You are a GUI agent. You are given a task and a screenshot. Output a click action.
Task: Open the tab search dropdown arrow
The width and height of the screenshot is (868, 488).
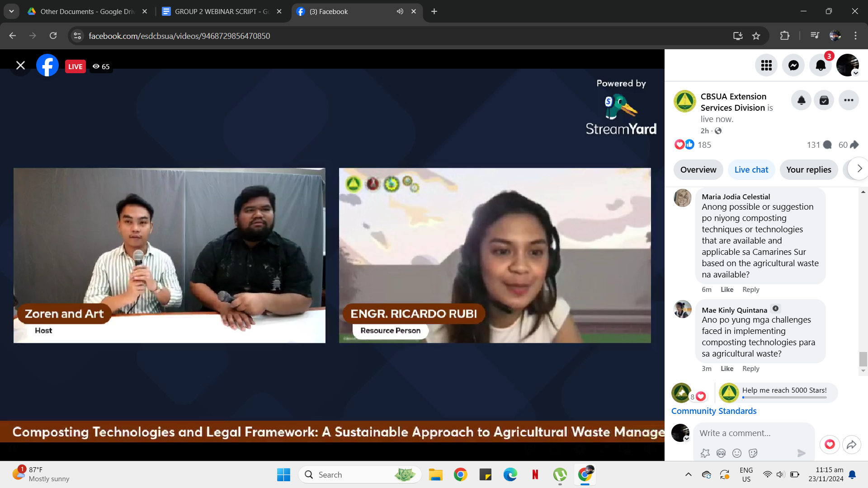pyautogui.click(x=11, y=11)
